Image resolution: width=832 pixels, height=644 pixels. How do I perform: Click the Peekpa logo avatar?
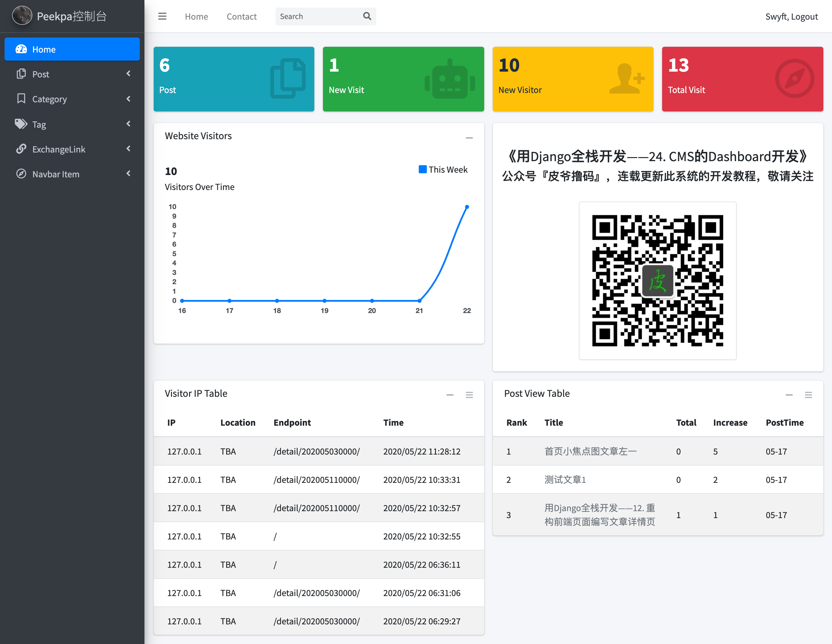[x=22, y=16]
